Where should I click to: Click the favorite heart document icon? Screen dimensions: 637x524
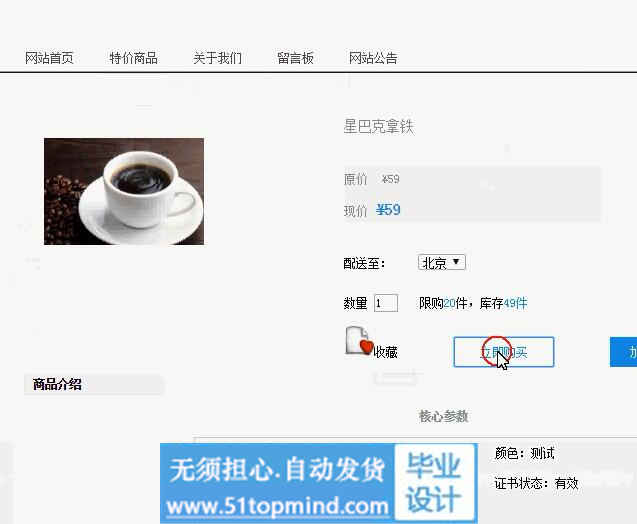[359, 341]
